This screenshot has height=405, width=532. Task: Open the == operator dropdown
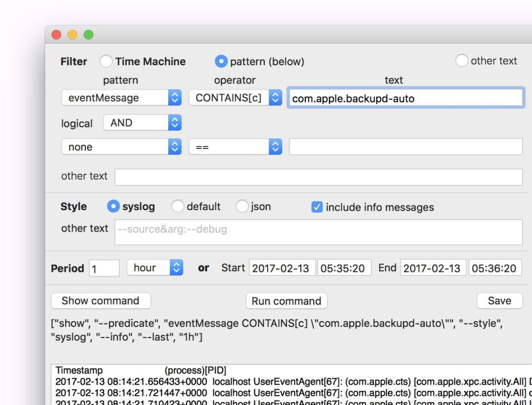(x=235, y=147)
